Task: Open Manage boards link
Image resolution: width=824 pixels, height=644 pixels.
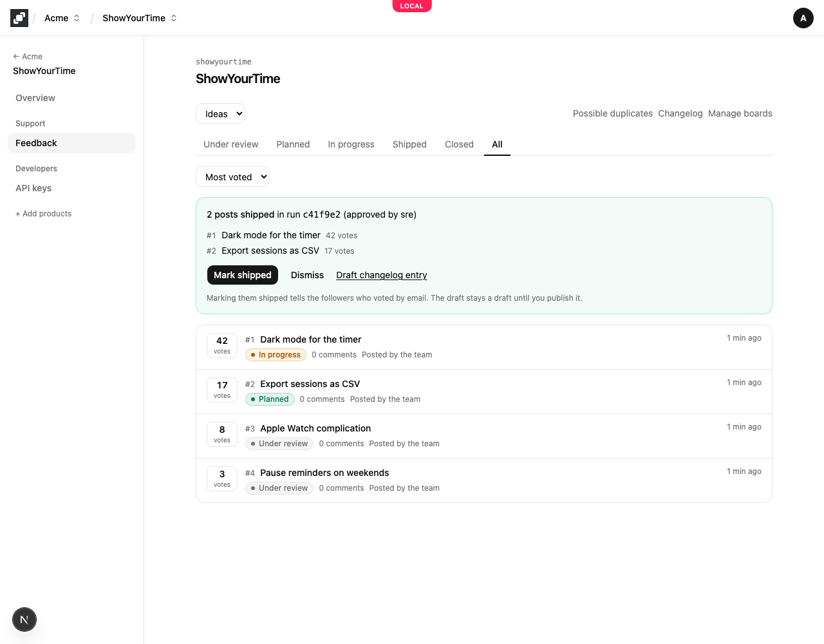Action: pyautogui.click(x=740, y=113)
